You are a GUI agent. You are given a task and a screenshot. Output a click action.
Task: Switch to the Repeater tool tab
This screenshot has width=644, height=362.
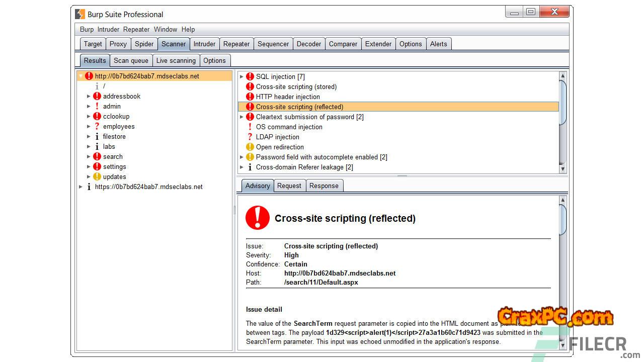click(236, 44)
